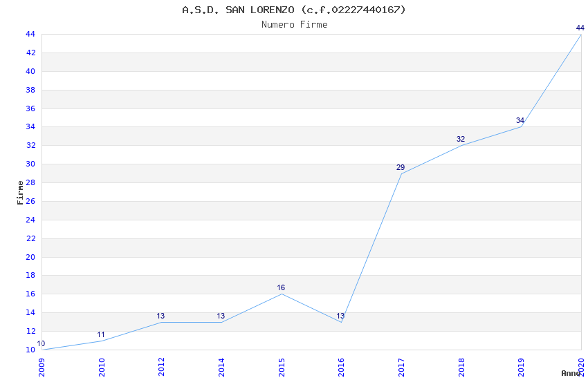Screen dimensions: 588x380
Task: Click y-axis tick value 12
Action: coord(30,332)
